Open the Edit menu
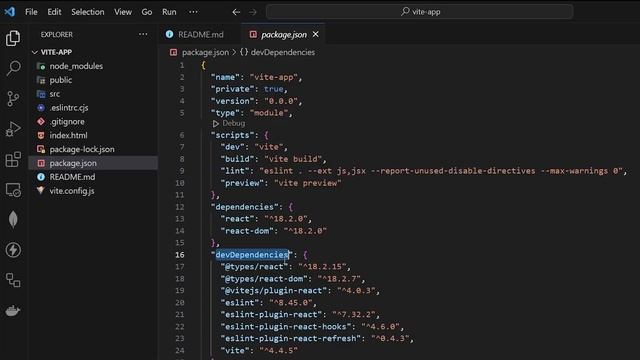 [54, 12]
